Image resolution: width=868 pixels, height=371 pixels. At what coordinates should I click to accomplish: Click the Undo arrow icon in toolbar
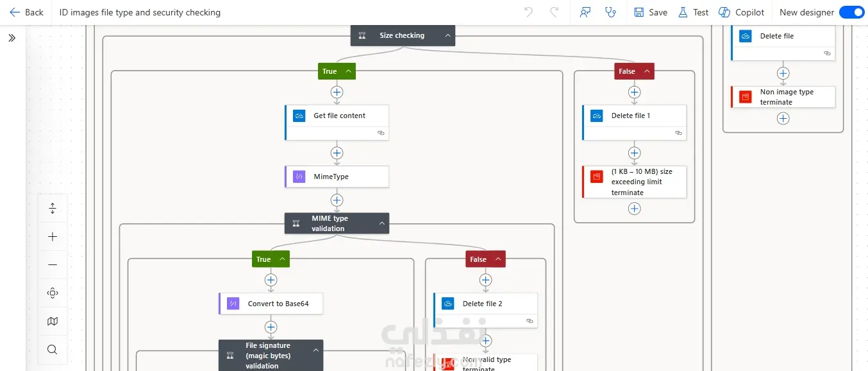pos(528,12)
